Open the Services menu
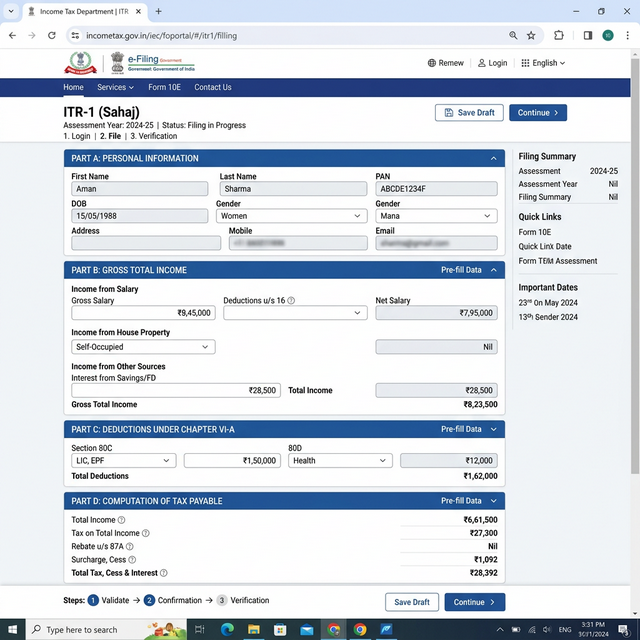This screenshot has height=640, width=640. point(116,87)
